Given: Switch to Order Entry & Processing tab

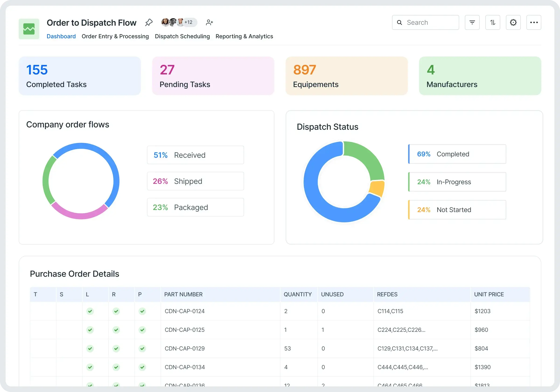Looking at the screenshot, I should [x=115, y=36].
